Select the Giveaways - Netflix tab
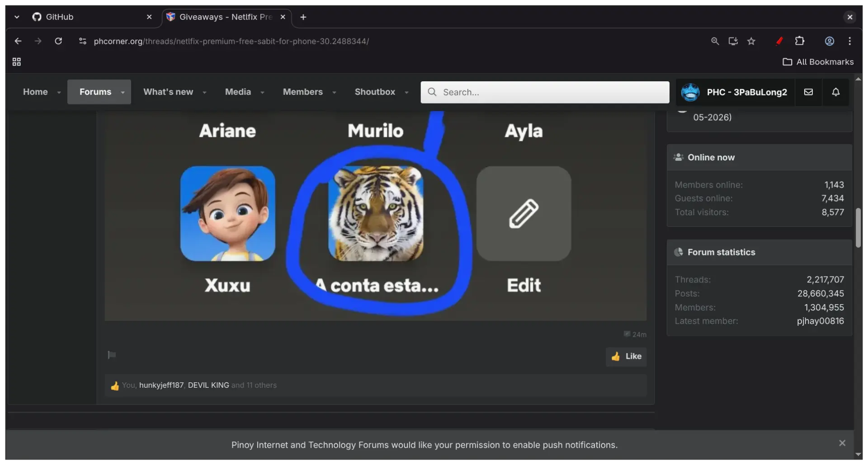Screen dimensions: 868x465 click(x=226, y=17)
